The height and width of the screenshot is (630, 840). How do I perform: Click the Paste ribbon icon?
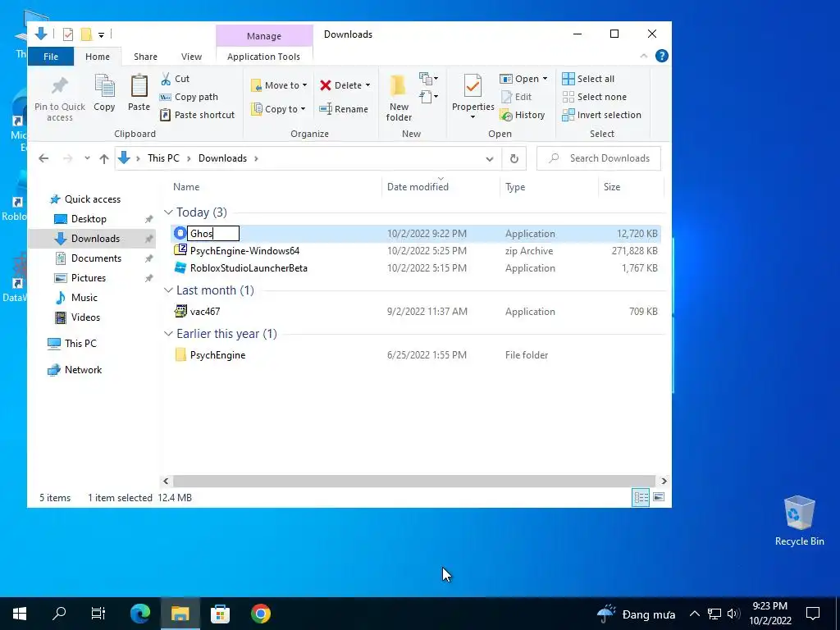pyautogui.click(x=139, y=86)
